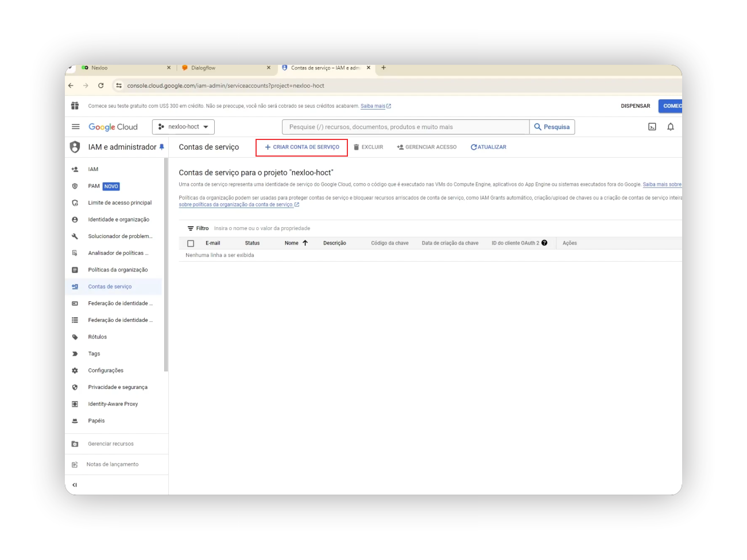This screenshot has width=747, height=560.
Task: Open Configurações in the sidebar menu
Action: tap(106, 371)
